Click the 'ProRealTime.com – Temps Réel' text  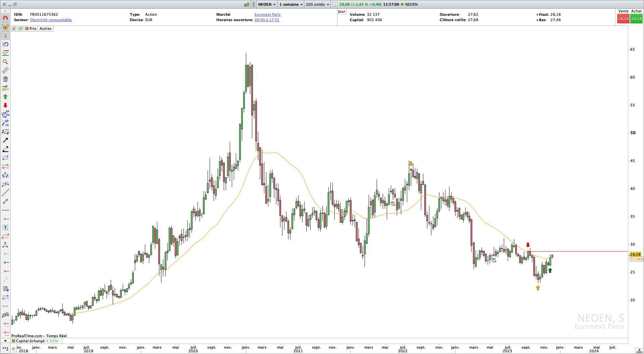39,336
